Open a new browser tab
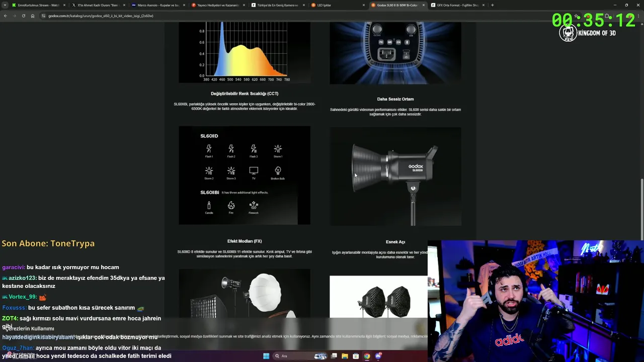The width and height of the screenshot is (644, 362). 493,5
